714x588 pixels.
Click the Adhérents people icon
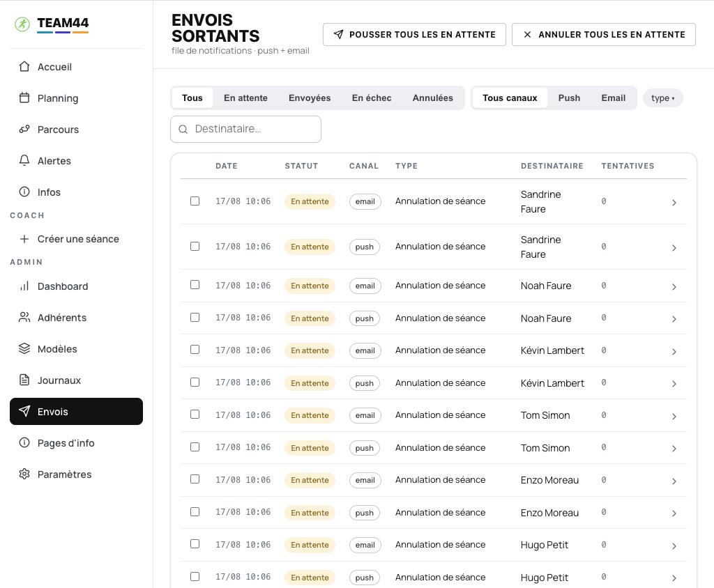click(24, 318)
